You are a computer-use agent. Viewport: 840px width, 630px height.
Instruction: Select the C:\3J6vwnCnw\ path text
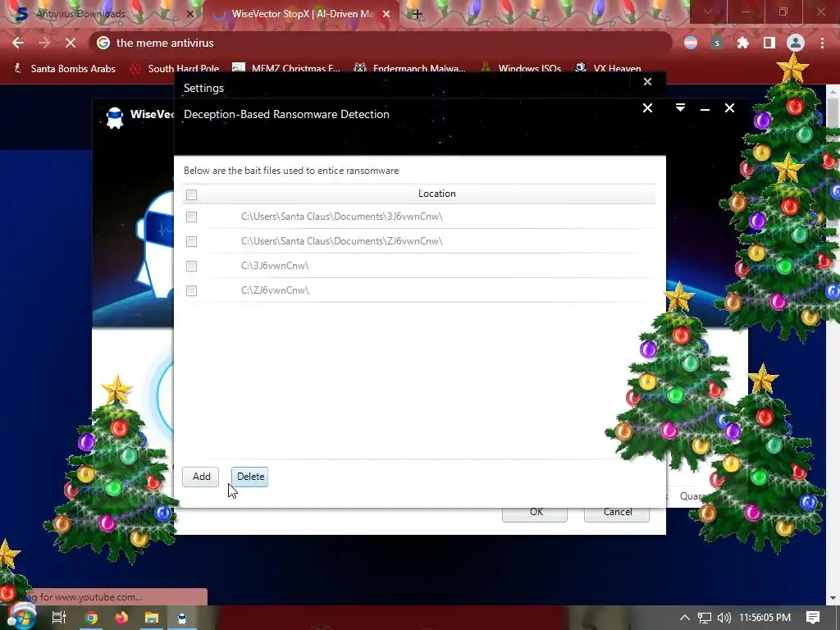pyautogui.click(x=275, y=266)
